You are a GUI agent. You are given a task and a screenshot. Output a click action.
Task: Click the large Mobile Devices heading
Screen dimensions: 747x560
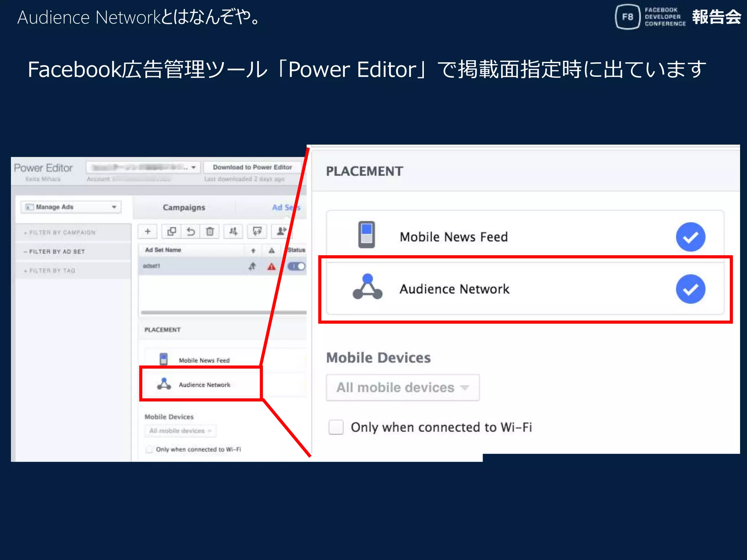coord(378,358)
